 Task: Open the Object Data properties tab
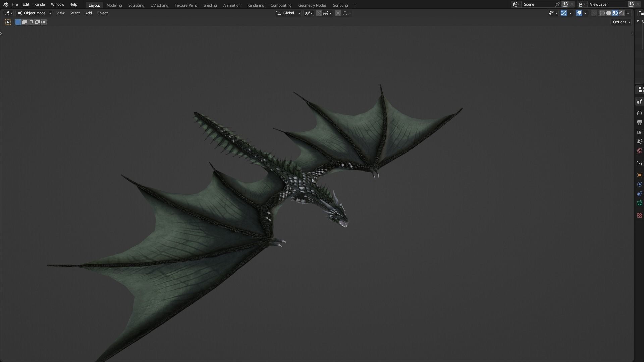[x=639, y=203]
